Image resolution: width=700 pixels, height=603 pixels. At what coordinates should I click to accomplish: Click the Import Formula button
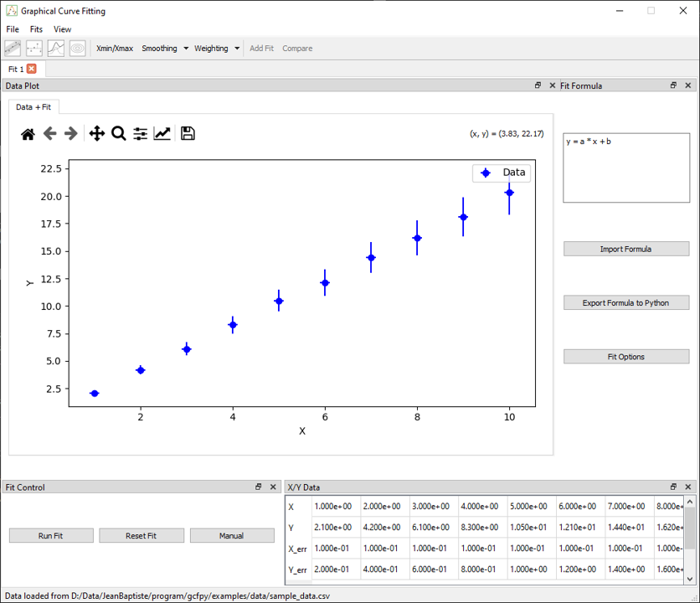click(x=625, y=249)
